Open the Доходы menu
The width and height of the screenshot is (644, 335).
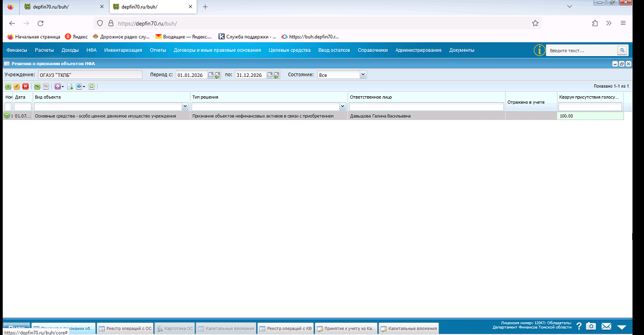(x=70, y=50)
